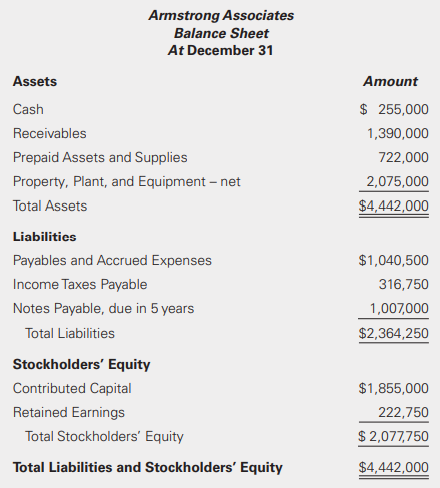Select the Liabilities section header
This screenshot has width=440, height=488.
[x=44, y=237]
